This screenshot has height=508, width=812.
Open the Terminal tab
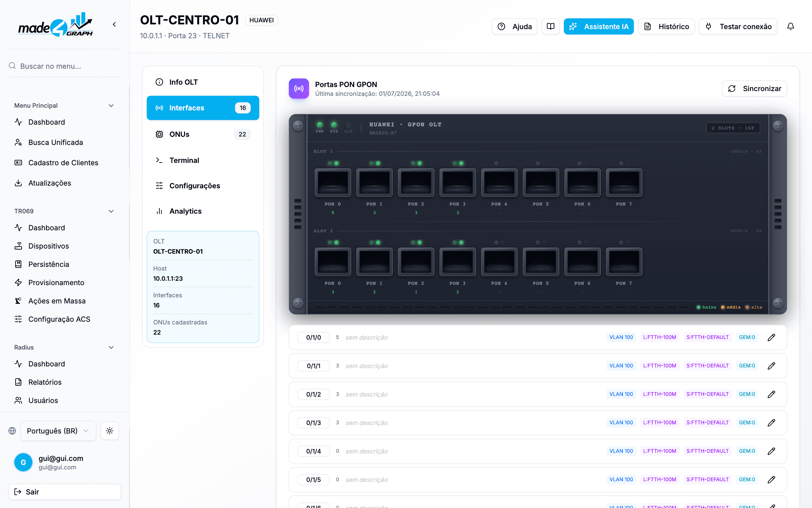pyautogui.click(x=203, y=160)
